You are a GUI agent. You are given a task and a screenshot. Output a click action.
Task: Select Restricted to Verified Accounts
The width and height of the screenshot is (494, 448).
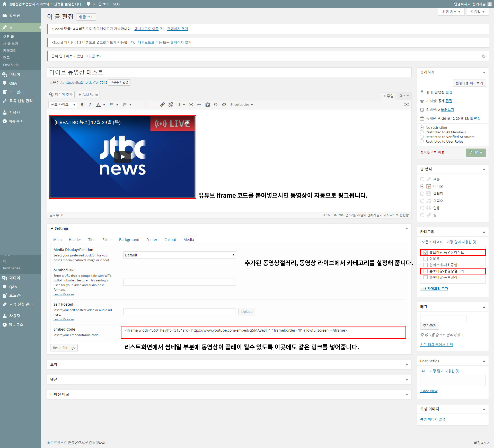[422, 137]
